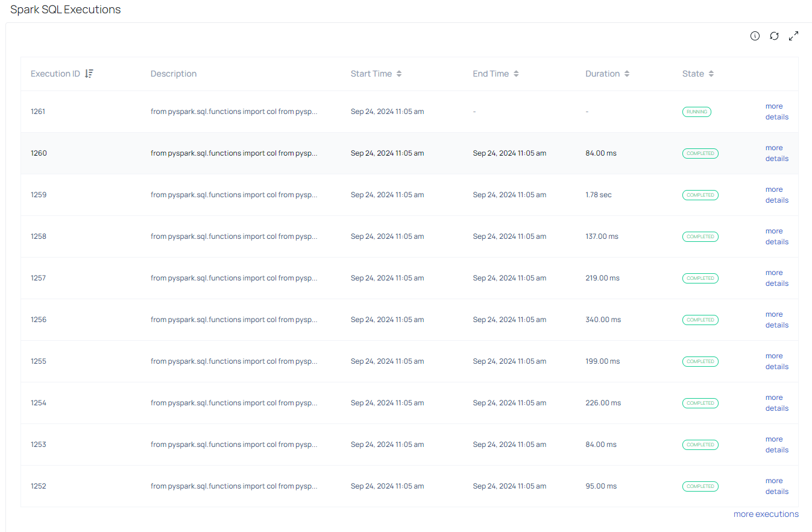Sort by Execution ID descending icon

click(89, 74)
